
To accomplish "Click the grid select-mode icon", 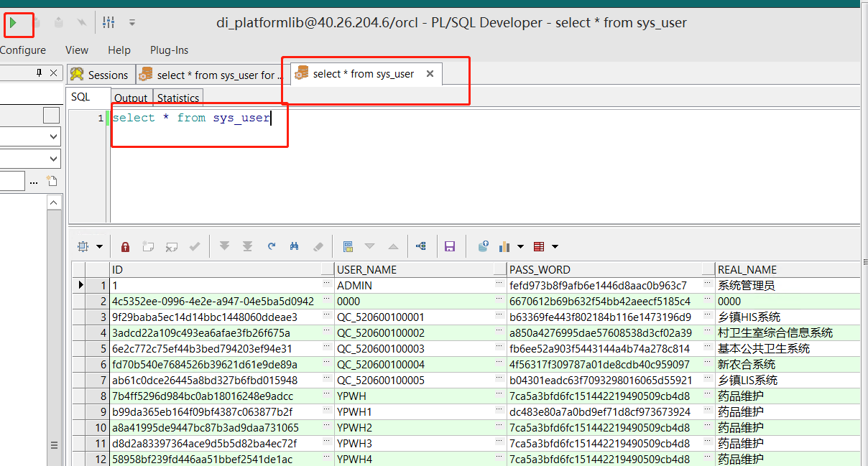I will [83, 246].
